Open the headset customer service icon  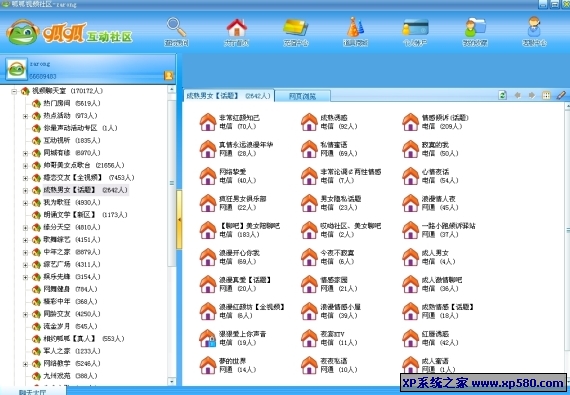click(x=534, y=28)
